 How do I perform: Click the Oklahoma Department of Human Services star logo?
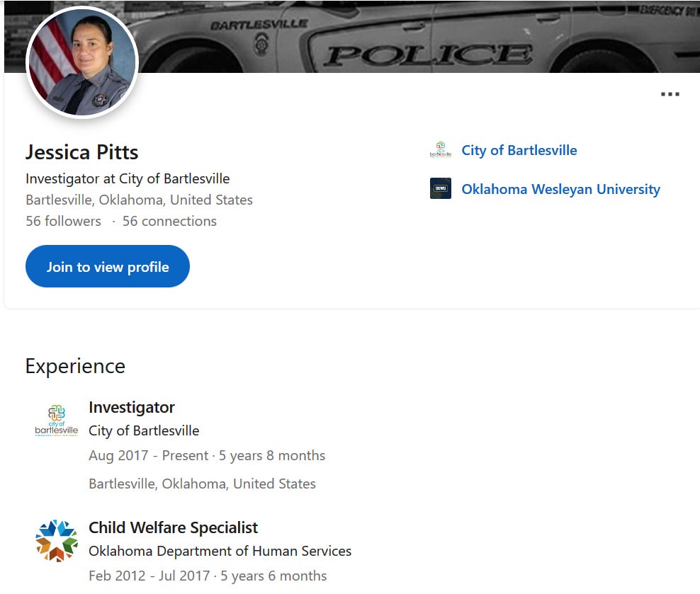[x=57, y=540]
